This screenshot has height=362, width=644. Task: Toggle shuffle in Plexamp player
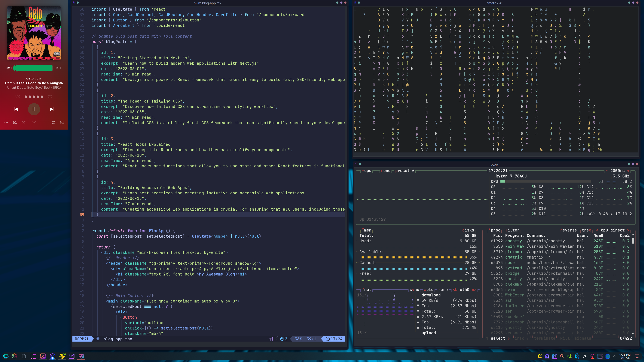[x=23, y=122]
